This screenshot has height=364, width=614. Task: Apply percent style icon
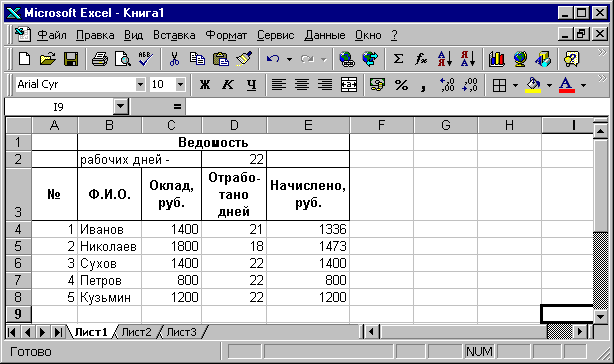point(401,85)
